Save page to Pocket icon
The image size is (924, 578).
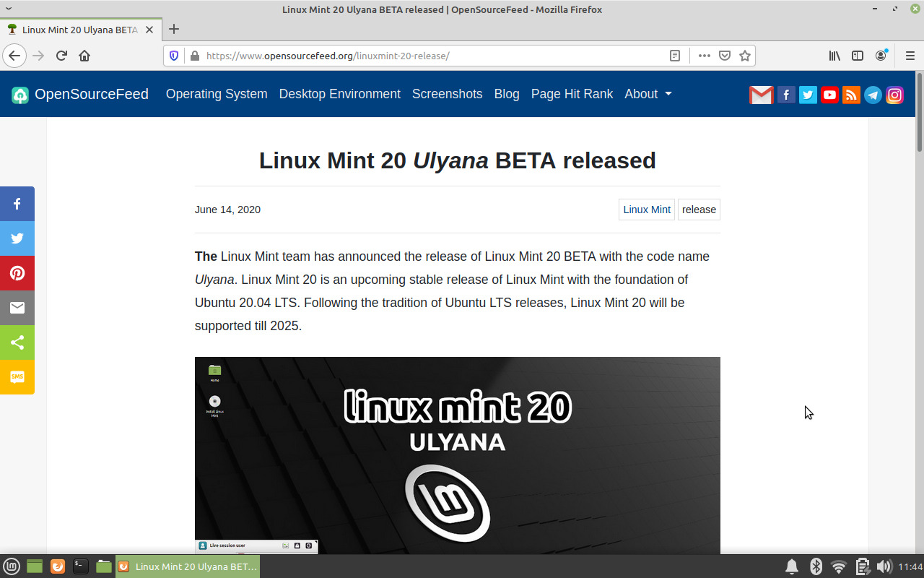pos(725,56)
